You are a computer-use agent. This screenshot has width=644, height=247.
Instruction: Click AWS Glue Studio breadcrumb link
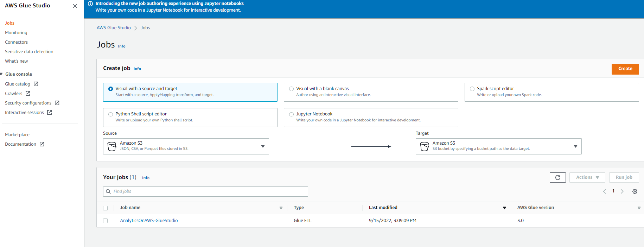click(x=114, y=28)
